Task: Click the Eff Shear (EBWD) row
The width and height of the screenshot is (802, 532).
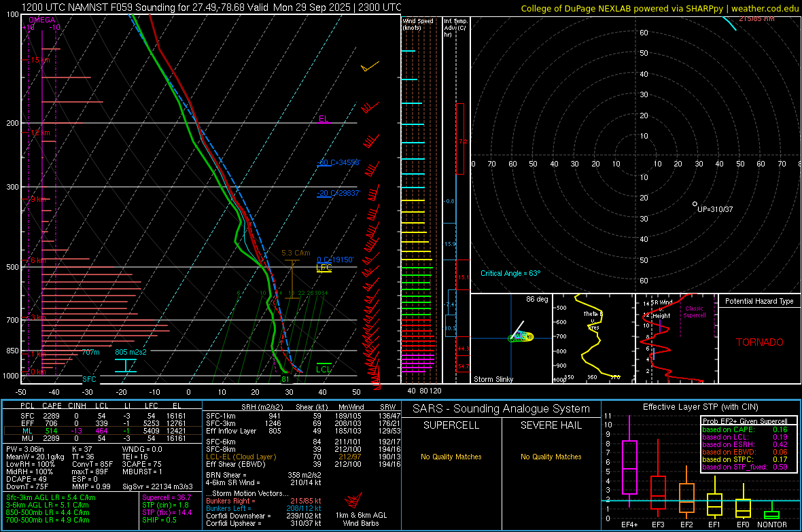Action: click(303, 464)
